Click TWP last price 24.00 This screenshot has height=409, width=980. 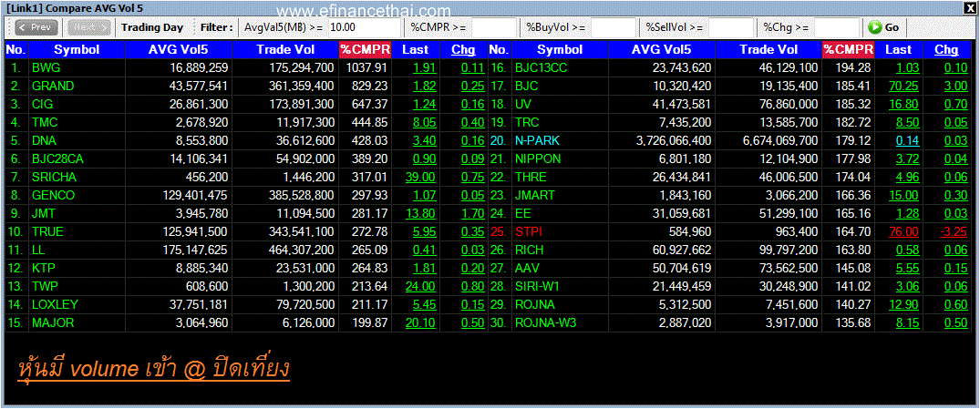421,287
